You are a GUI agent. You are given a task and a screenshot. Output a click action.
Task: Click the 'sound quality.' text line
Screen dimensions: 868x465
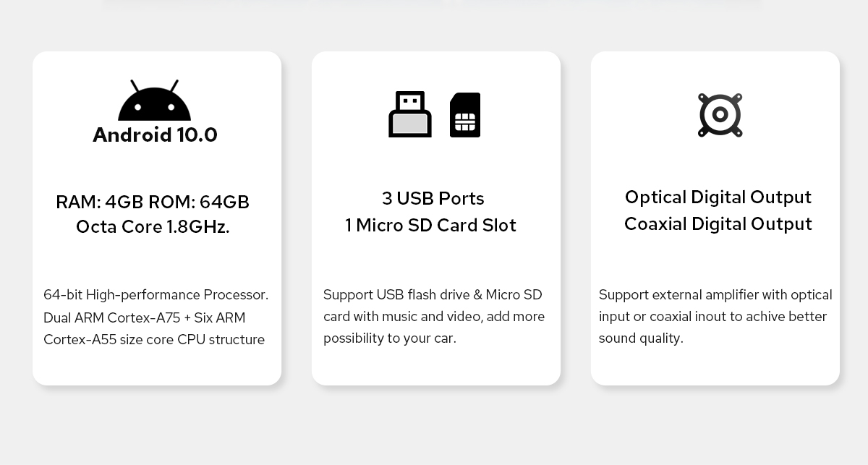tap(641, 338)
